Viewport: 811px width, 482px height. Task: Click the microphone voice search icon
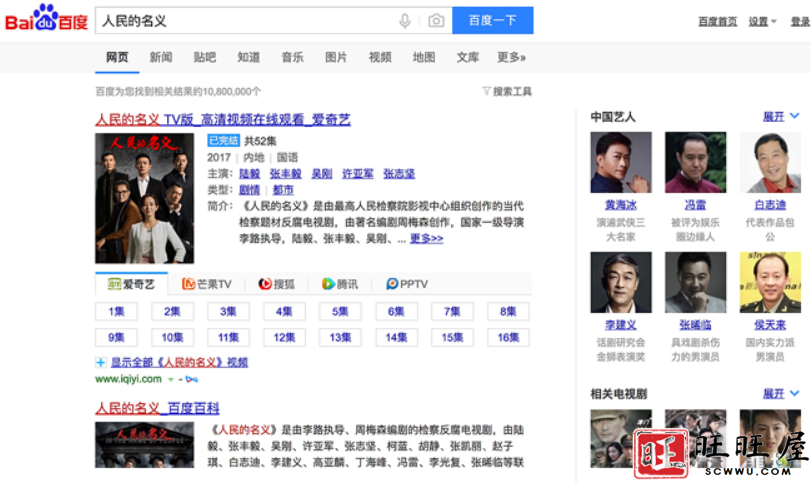click(405, 21)
